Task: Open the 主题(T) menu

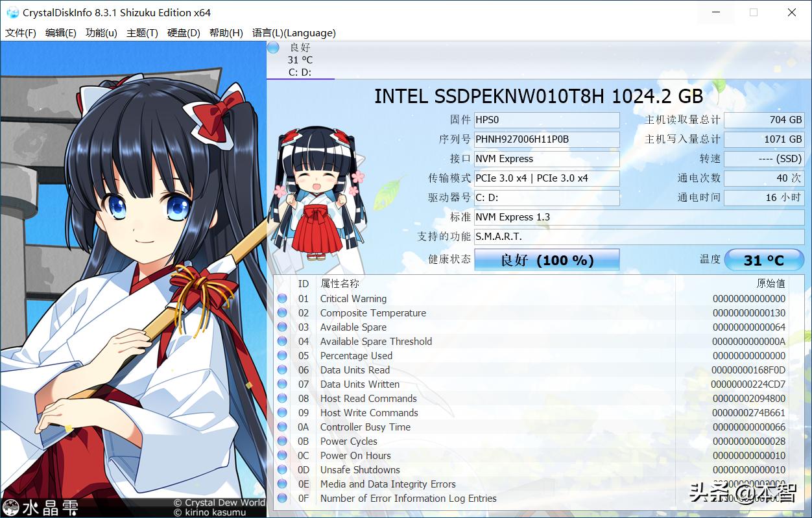Action: 142,33
